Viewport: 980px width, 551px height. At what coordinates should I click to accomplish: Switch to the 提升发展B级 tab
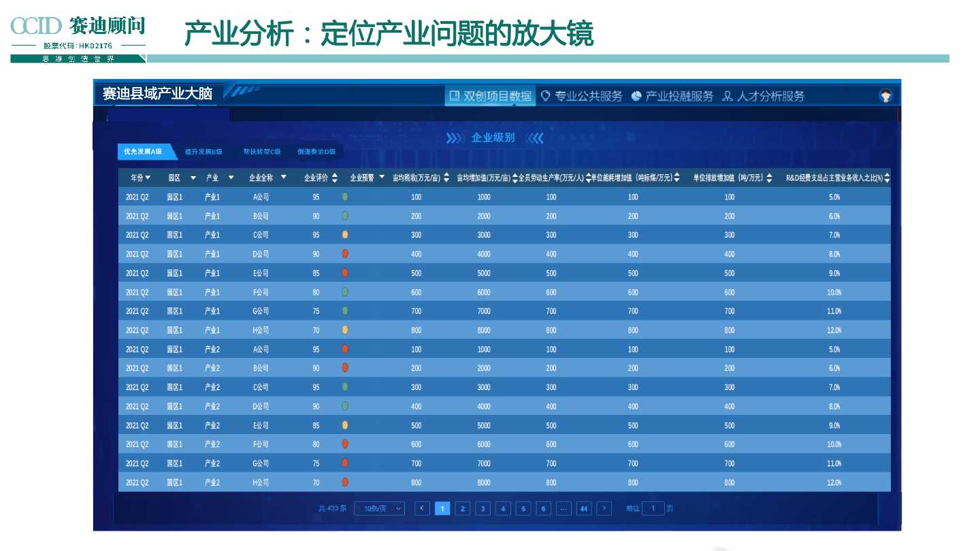(x=203, y=152)
